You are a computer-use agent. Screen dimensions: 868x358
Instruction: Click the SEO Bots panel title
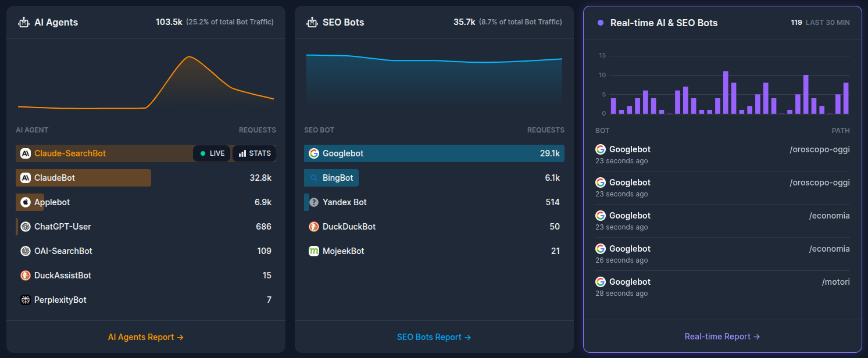point(343,23)
